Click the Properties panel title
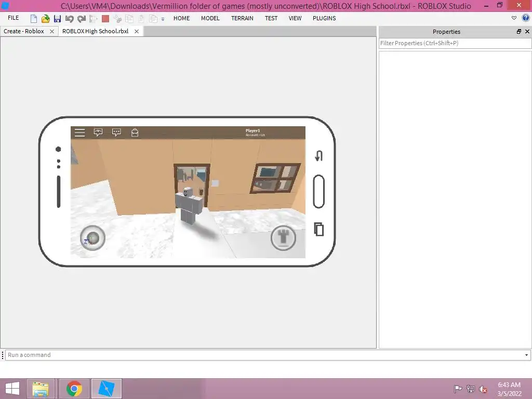The width and height of the screenshot is (532, 399). pos(446,32)
